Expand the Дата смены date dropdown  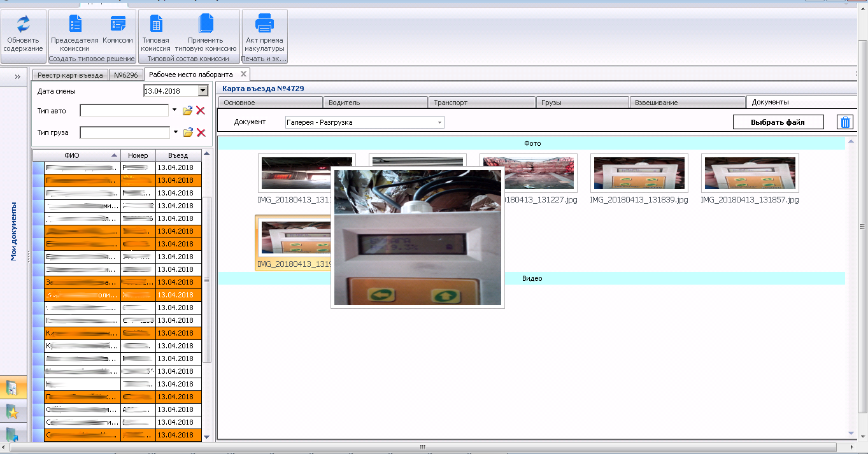point(203,91)
